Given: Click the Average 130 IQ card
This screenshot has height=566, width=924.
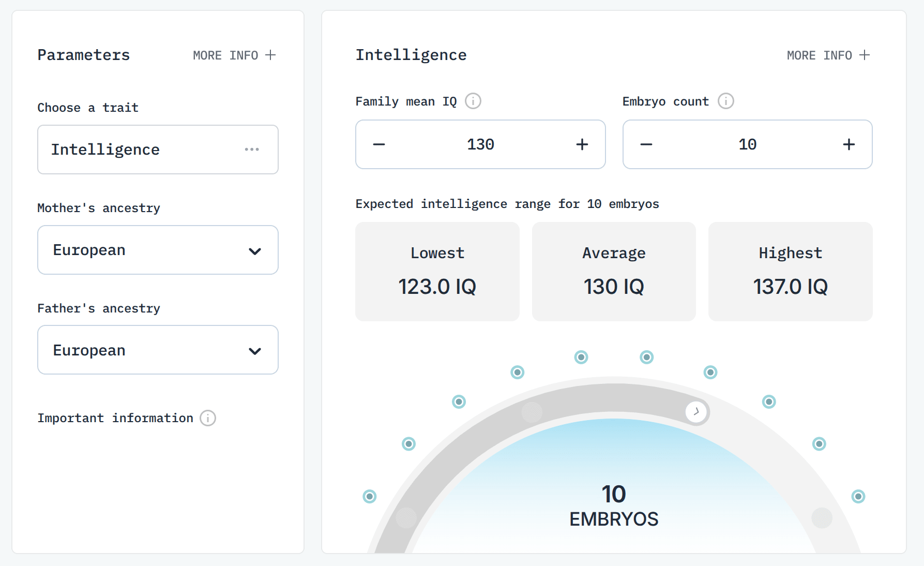Looking at the screenshot, I should click(614, 272).
